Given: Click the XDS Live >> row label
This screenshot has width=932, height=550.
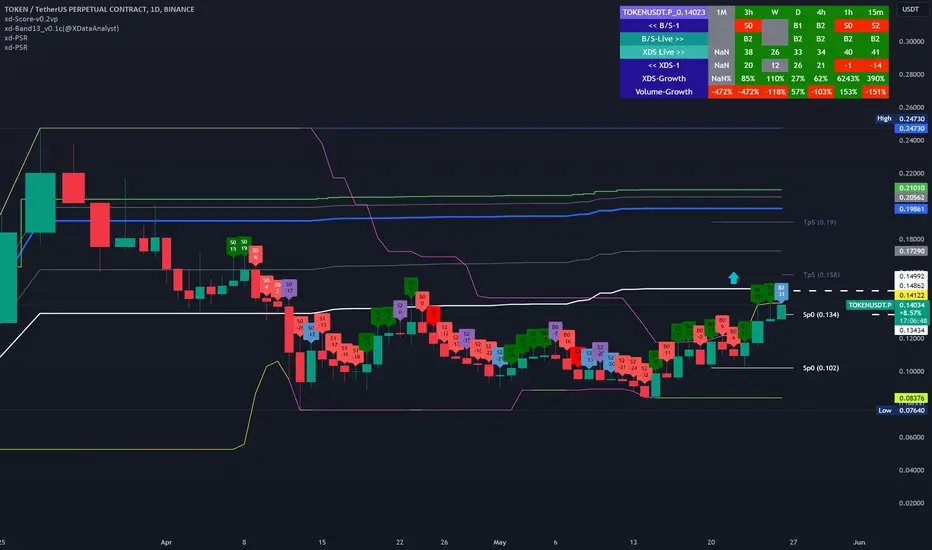Looking at the screenshot, I should click(x=664, y=52).
